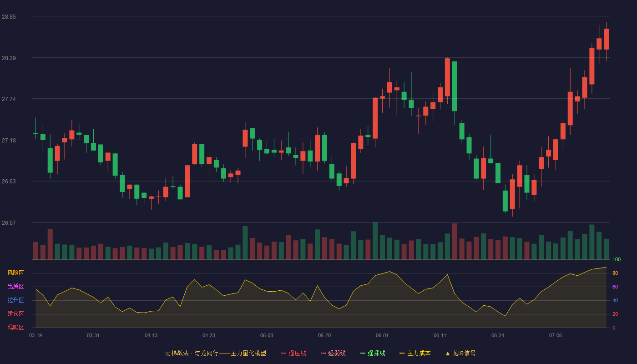Click the first candlestick above 03-19
637x364 pixels.
click(x=35, y=134)
